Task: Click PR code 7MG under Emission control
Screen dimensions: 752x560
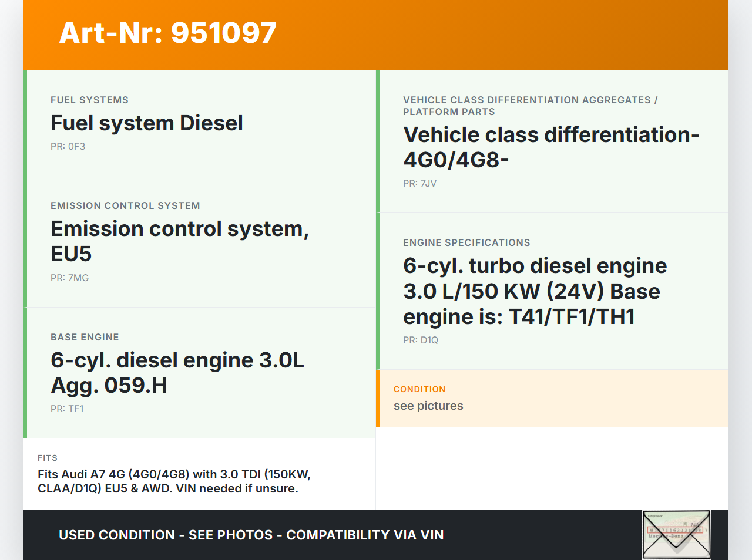Action: tap(69, 278)
